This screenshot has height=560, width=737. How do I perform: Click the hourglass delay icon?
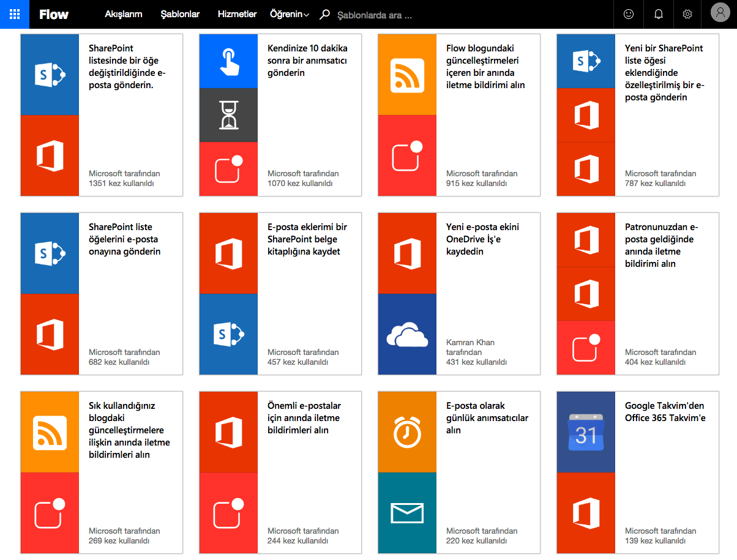pos(228,115)
